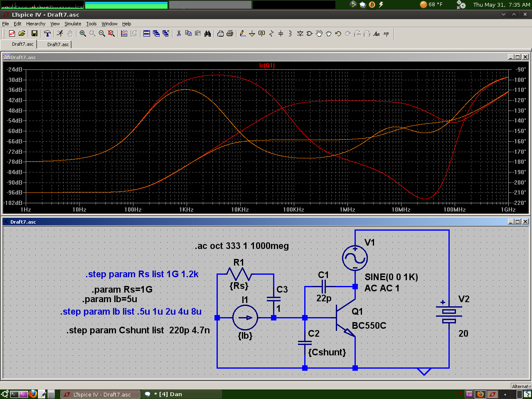The height and width of the screenshot is (399, 532).
Task: Open the View menu
Action: (55, 24)
